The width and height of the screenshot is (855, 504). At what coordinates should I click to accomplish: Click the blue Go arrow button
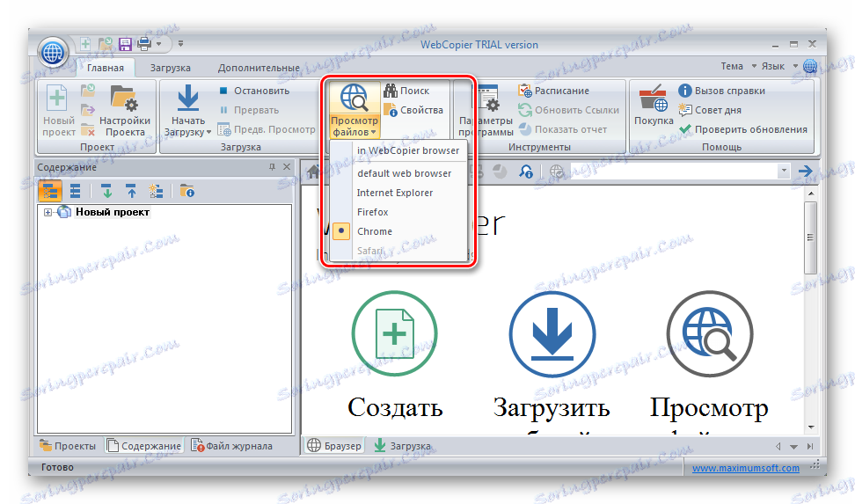click(806, 172)
